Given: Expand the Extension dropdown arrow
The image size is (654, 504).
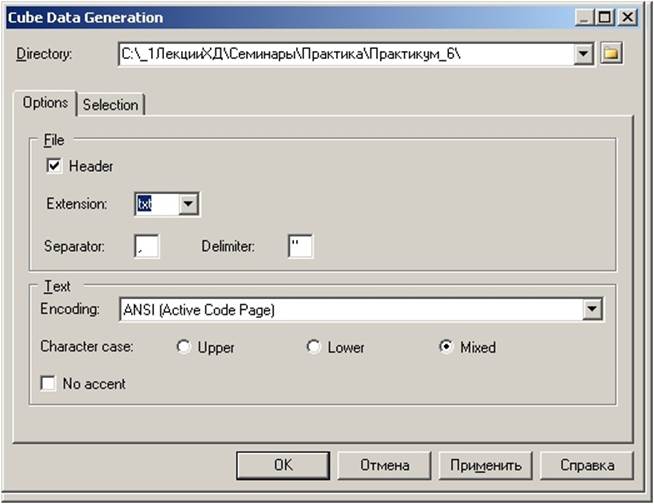Looking at the screenshot, I should [x=188, y=204].
